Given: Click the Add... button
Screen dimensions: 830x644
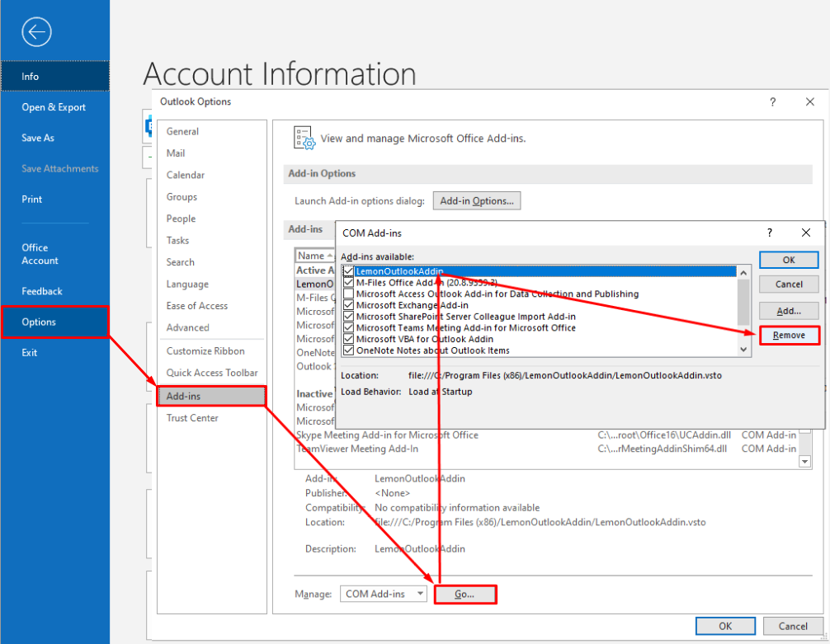Looking at the screenshot, I should click(789, 311).
